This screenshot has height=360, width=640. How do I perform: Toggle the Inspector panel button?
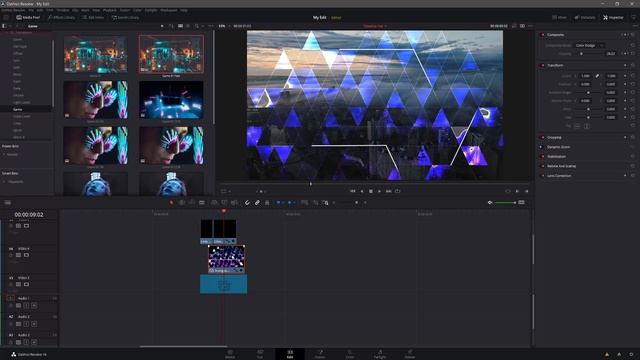(613, 18)
